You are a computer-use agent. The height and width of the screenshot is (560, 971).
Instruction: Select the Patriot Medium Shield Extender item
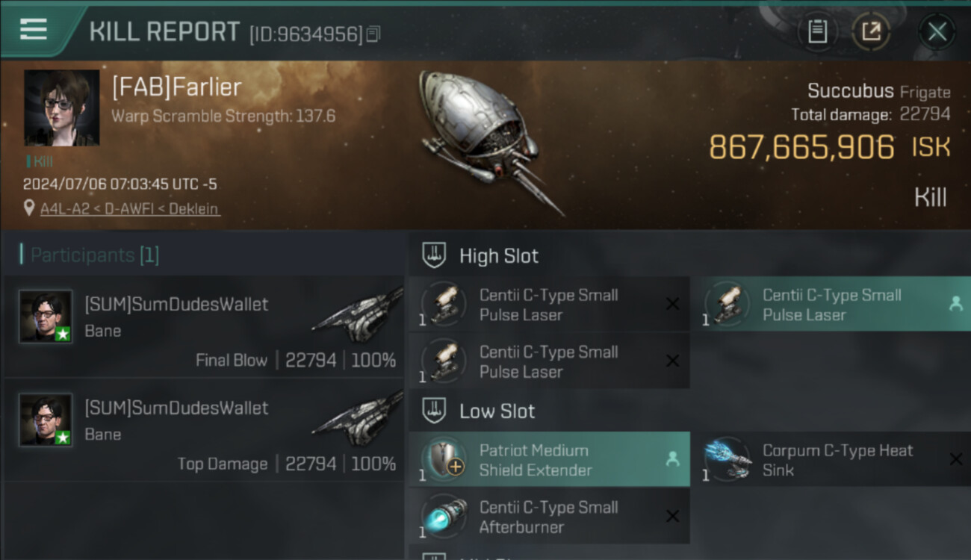point(549,460)
